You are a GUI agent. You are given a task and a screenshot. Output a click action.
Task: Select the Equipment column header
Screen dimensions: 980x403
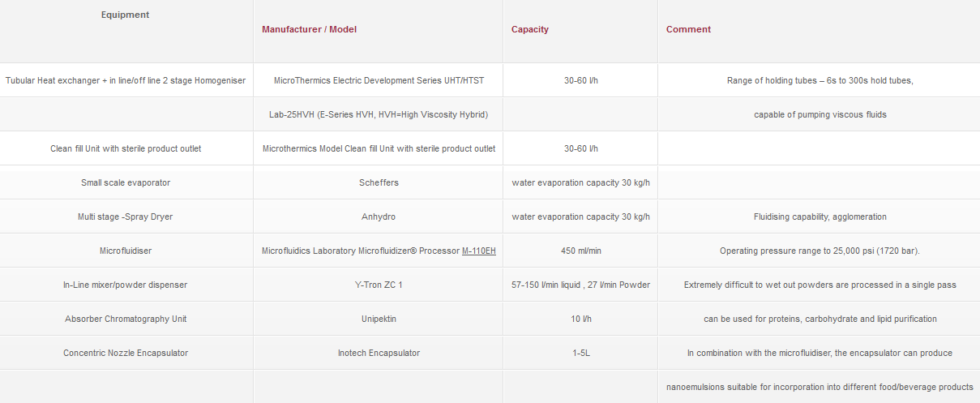tap(126, 15)
